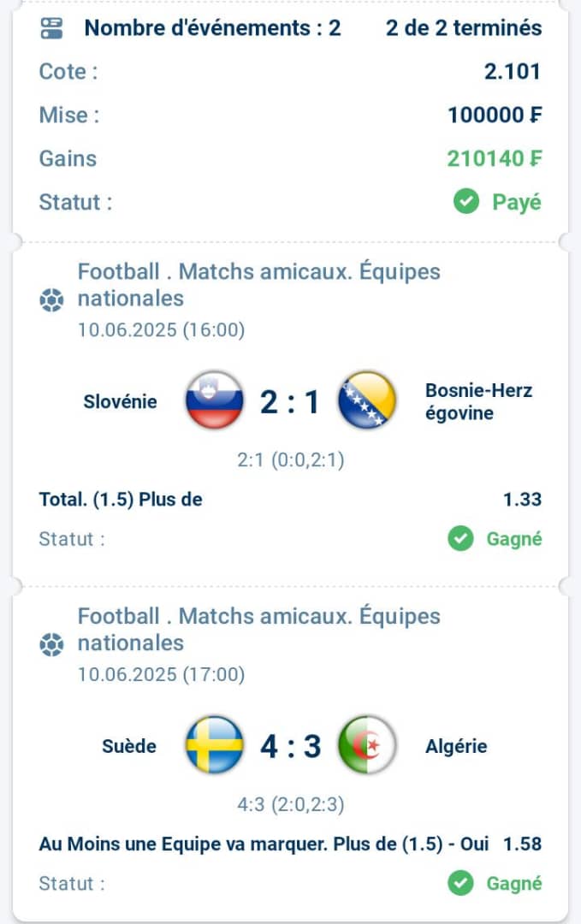This screenshot has width=581, height=924.
Task: Tap green checkmark next to Payé
Action: [x=466, y=202]
